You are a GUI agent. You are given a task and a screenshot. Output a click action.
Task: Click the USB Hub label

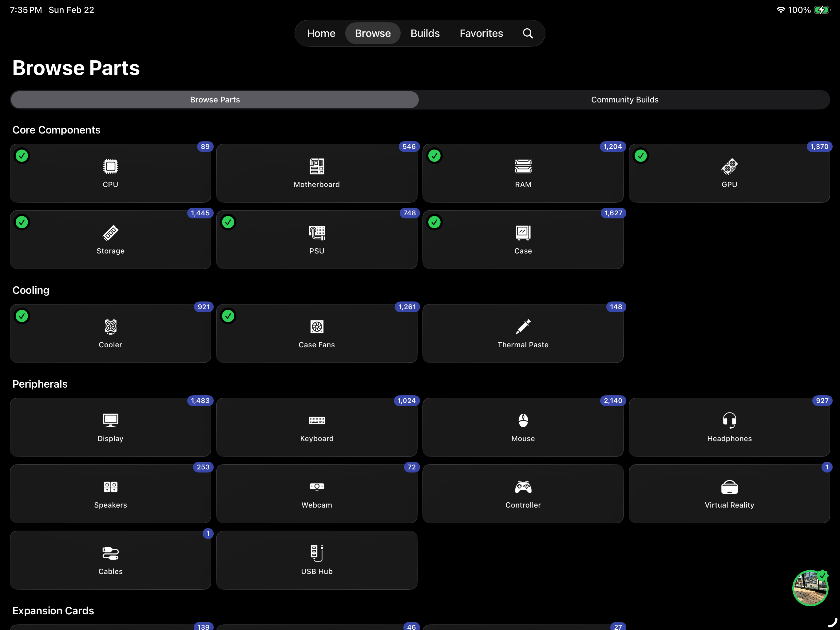point(317,572)
